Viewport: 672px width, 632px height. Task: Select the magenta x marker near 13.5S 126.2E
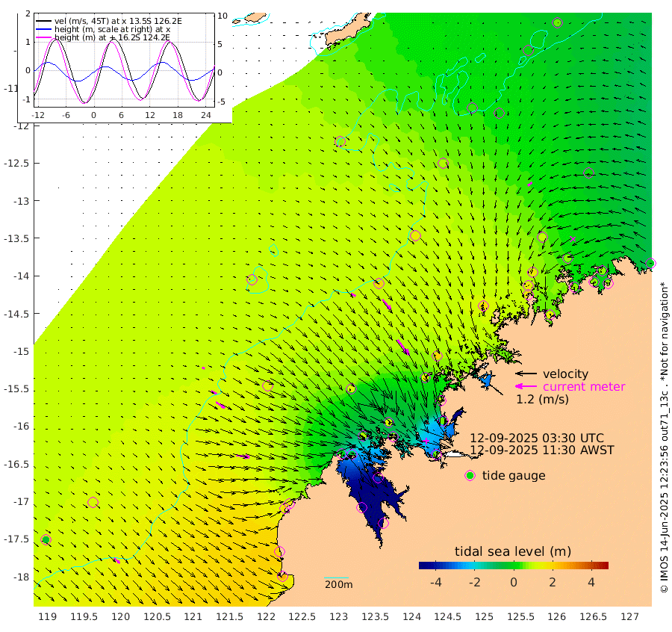pyautogui.click(x=573, y=239)
